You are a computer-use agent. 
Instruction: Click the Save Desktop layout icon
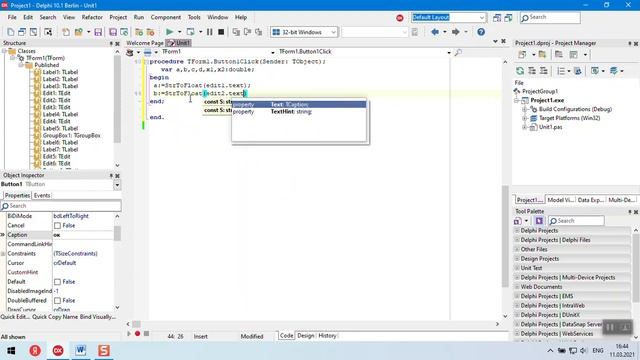[x=497, y=18]
